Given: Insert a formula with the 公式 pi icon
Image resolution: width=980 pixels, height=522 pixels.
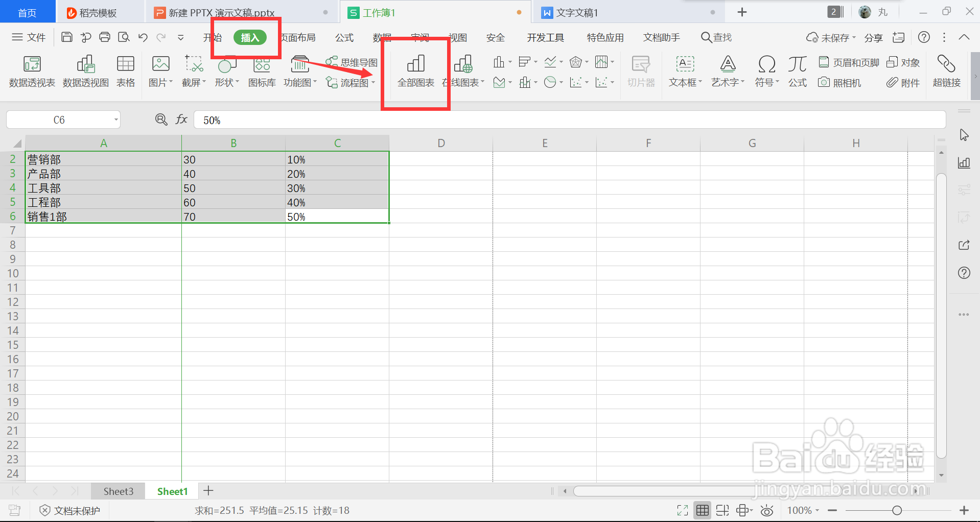Looking at the screenshot, I should 797,72.
